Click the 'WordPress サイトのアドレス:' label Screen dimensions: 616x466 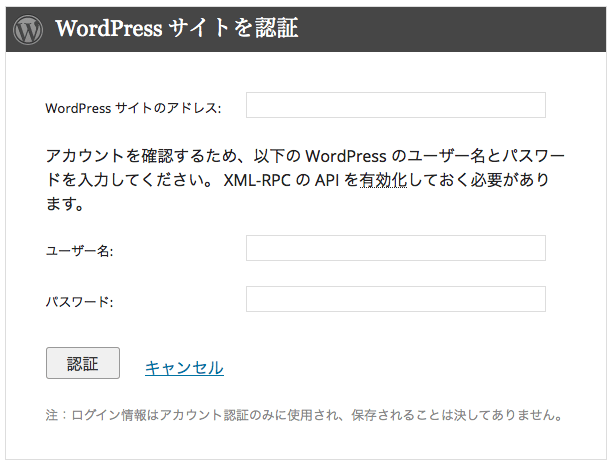coord(133,108)
